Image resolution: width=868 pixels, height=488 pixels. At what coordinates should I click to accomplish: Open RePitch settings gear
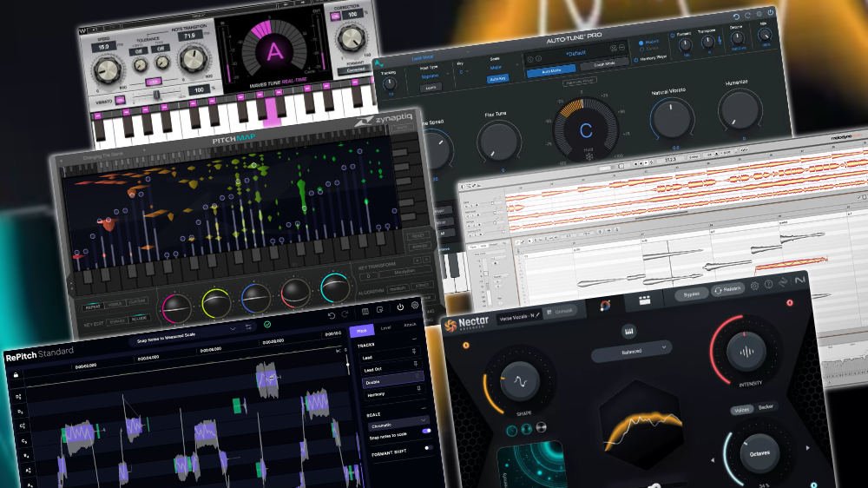pyautogui.click(x=415, y=305)
